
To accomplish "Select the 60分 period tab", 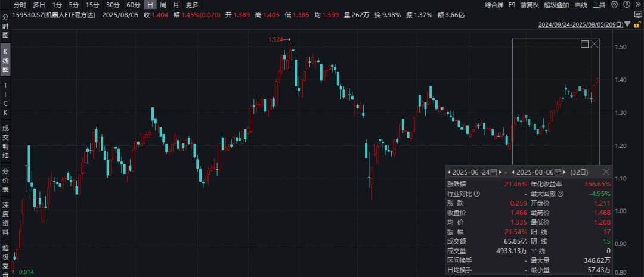I will [x=134, y=5].
